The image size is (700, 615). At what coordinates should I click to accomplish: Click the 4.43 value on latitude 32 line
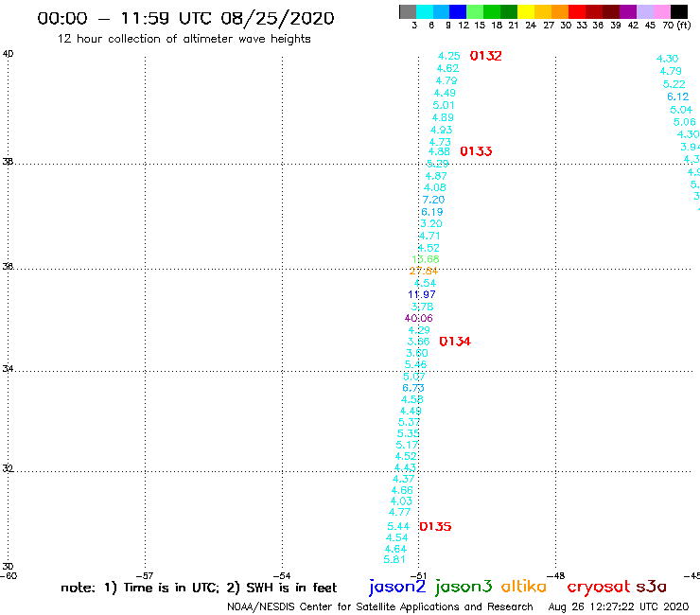tap(405, 468)
